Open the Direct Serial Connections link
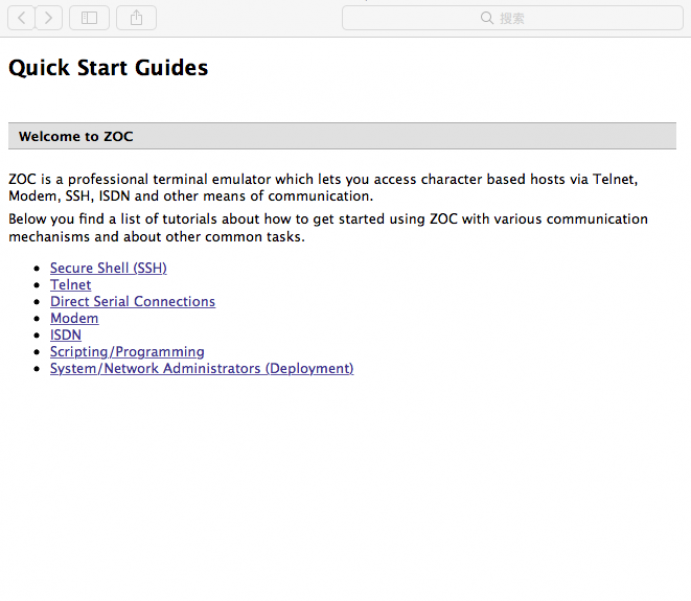The height and width of the screenshot is (601, 691). pos(133,301)
